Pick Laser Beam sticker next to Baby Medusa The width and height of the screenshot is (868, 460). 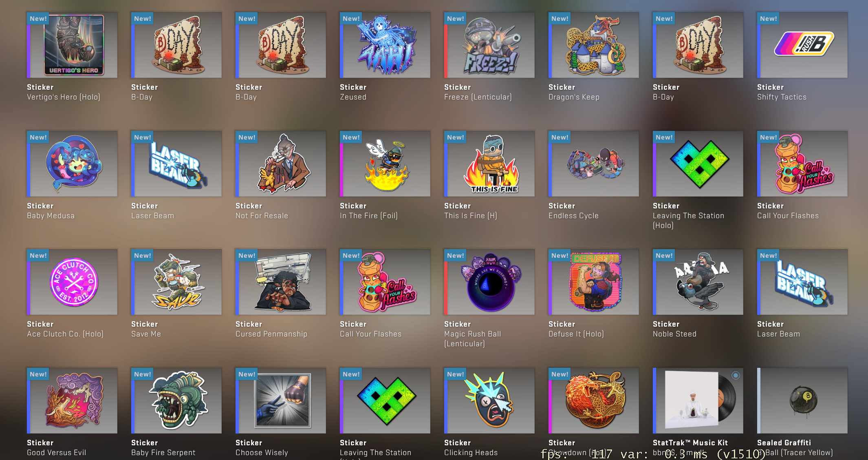click(x=176, y=164)
